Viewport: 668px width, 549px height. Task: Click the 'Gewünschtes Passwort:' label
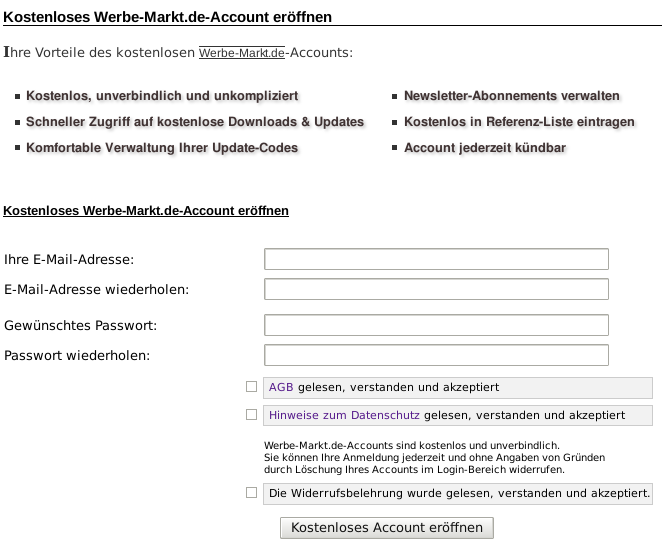[x=81, y=325]
